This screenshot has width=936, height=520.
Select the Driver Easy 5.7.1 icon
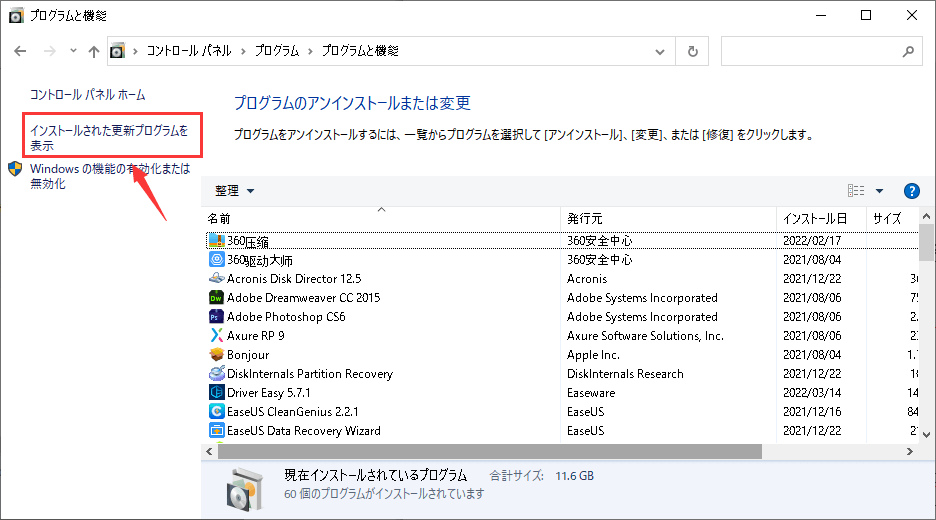[217, 392]
